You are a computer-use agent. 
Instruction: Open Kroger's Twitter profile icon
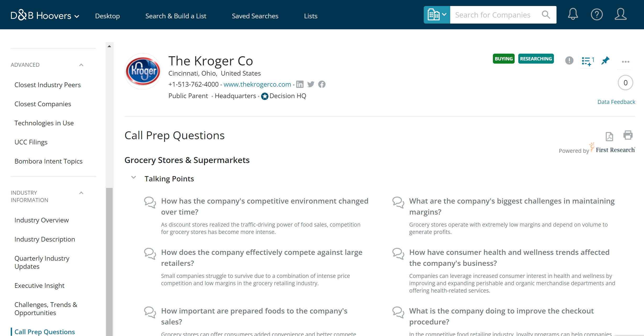pyautogui.click(x=311, y=84)
